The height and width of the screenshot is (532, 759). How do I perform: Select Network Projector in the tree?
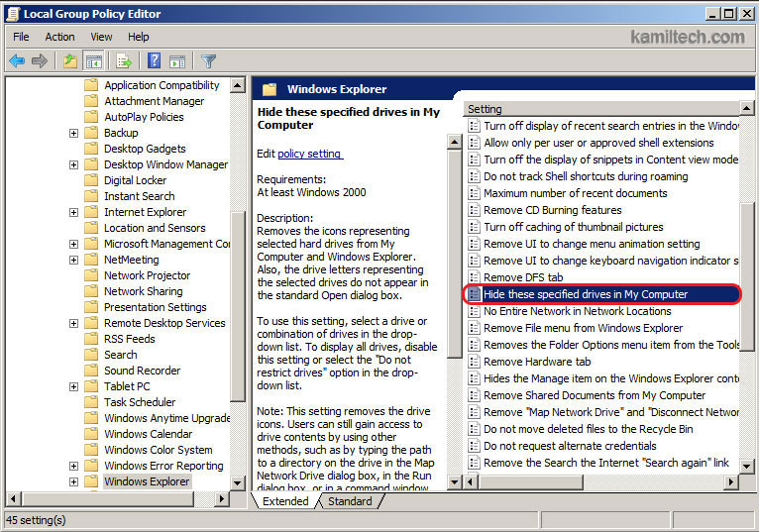pyautogui.click(x=148, y=275)
